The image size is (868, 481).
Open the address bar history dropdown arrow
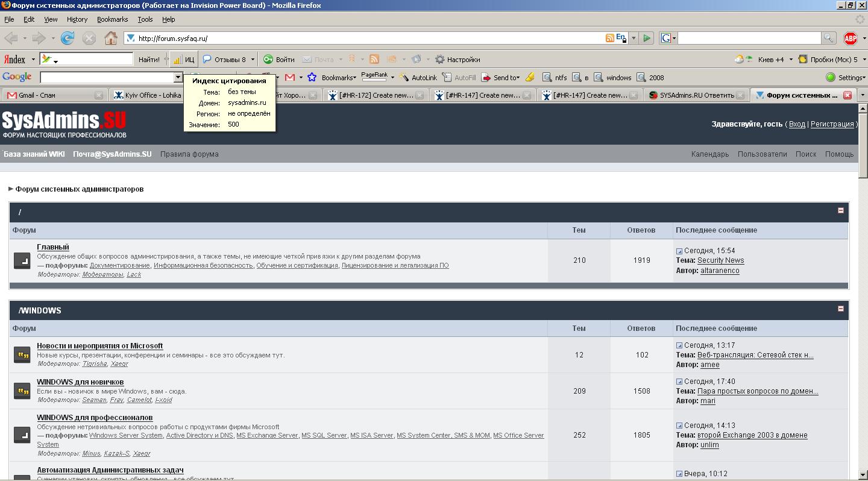point(633,38)
